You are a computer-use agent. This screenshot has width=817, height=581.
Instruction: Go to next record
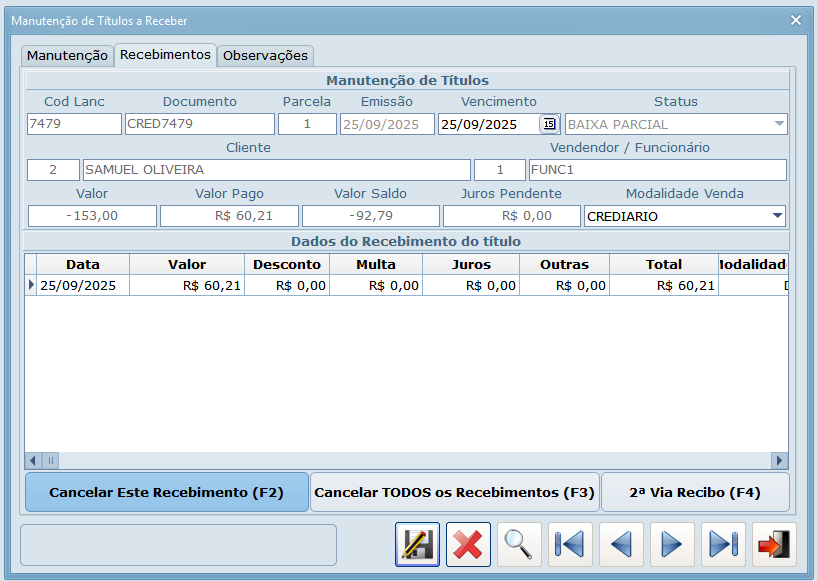[672, 544]
